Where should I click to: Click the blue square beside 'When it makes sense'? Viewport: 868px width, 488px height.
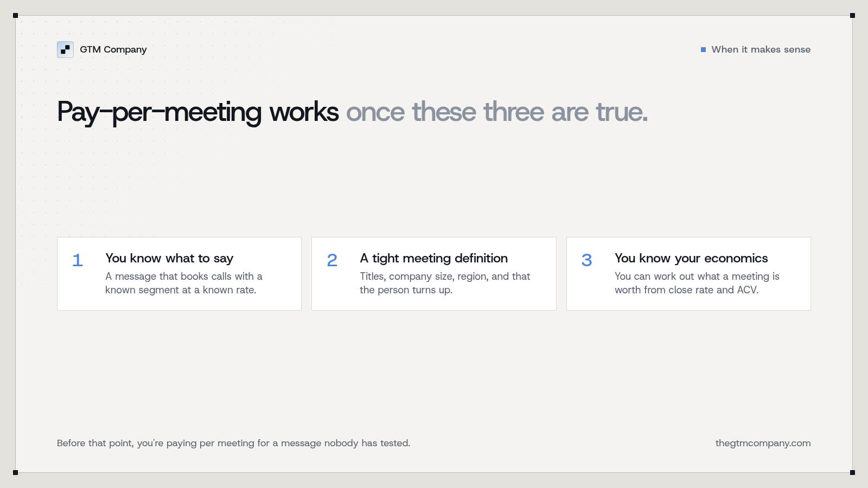point(703,49)
